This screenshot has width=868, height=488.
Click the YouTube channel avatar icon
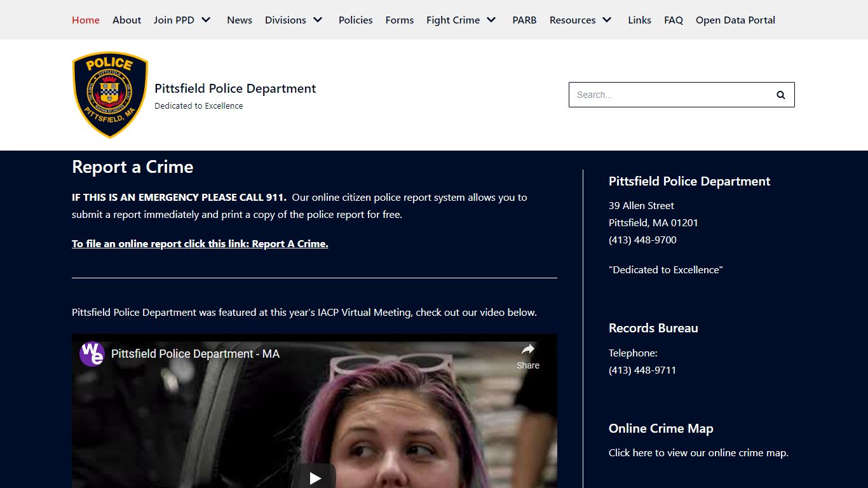click(92, 354)
